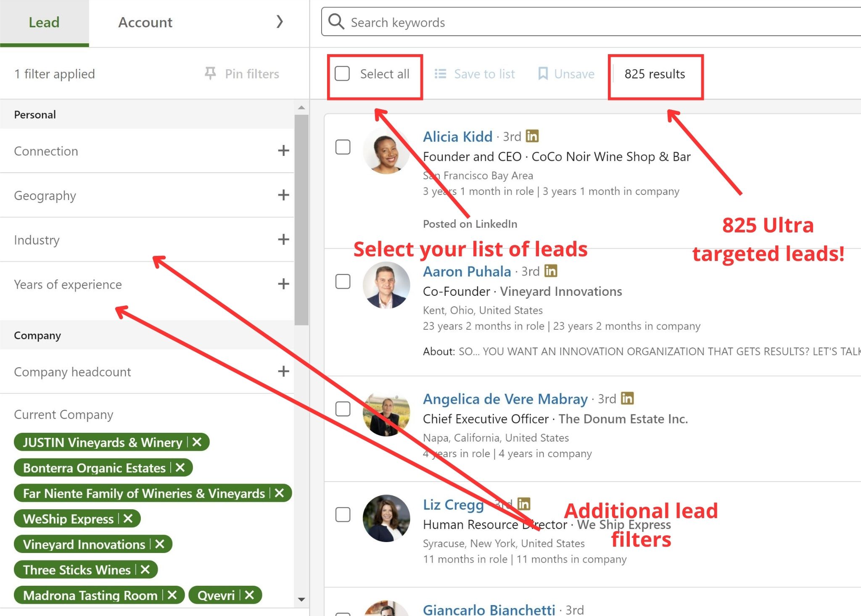Screen dimensions: 861x616
Task: Open Giancarlo Bianchetti's profile
Action: [489, 609]
